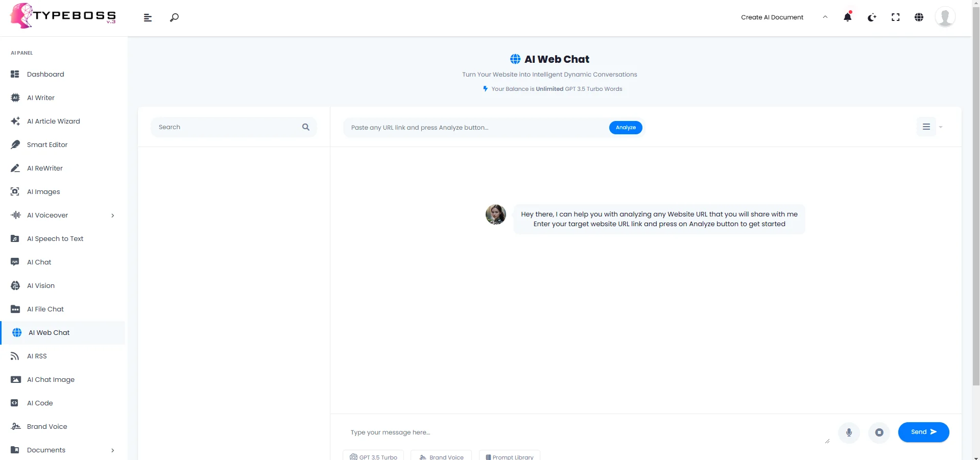This screenshot has width=980, height=460.
Task: Click the assistant avatar thumbnail
Action: click(495, 214)
